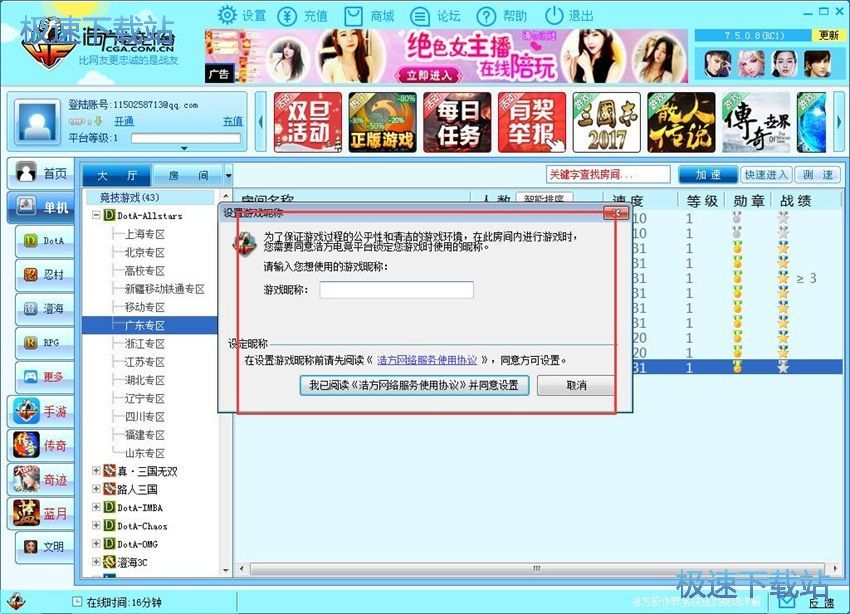Viewport: 850px width, 614px height.
Task: Open dropdown arrow next to 房间 tab
Action: pos(228,176)
